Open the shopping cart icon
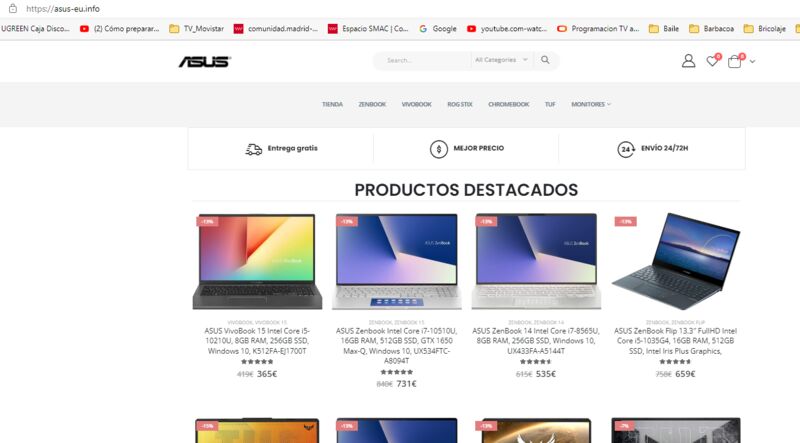This screenshot has height=443, width=800. (735, 61)
